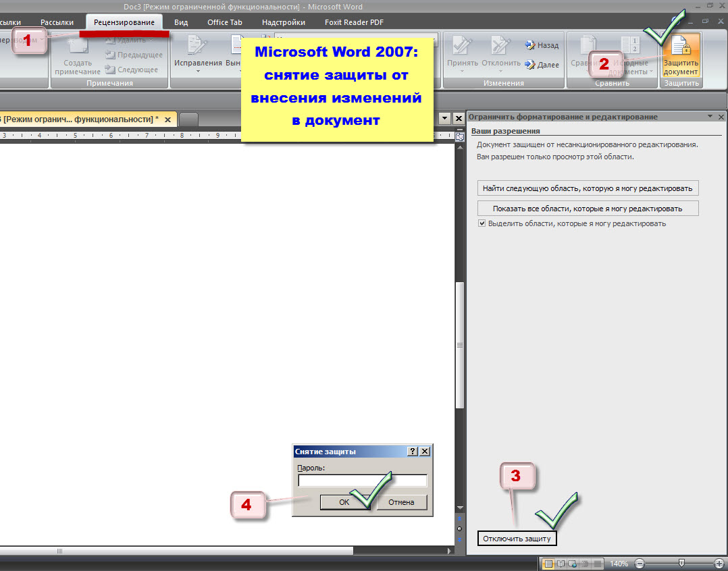
Task: Click the vertical scrollbar thumb
Action: 460,345
